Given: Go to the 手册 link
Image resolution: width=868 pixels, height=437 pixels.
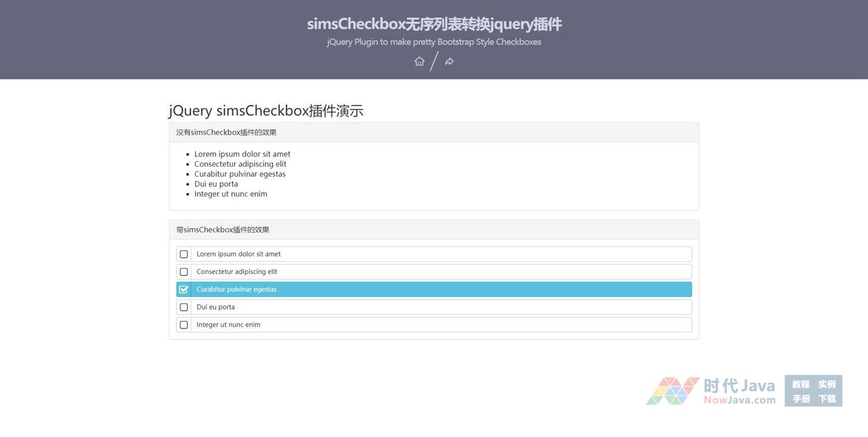Looking at the screenshot, I should 800,399.
